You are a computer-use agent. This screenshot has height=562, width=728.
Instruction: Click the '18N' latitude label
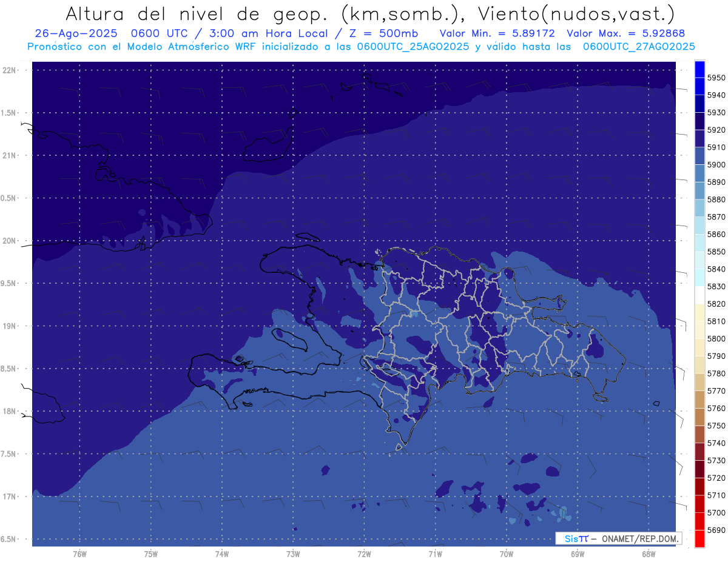9,411
